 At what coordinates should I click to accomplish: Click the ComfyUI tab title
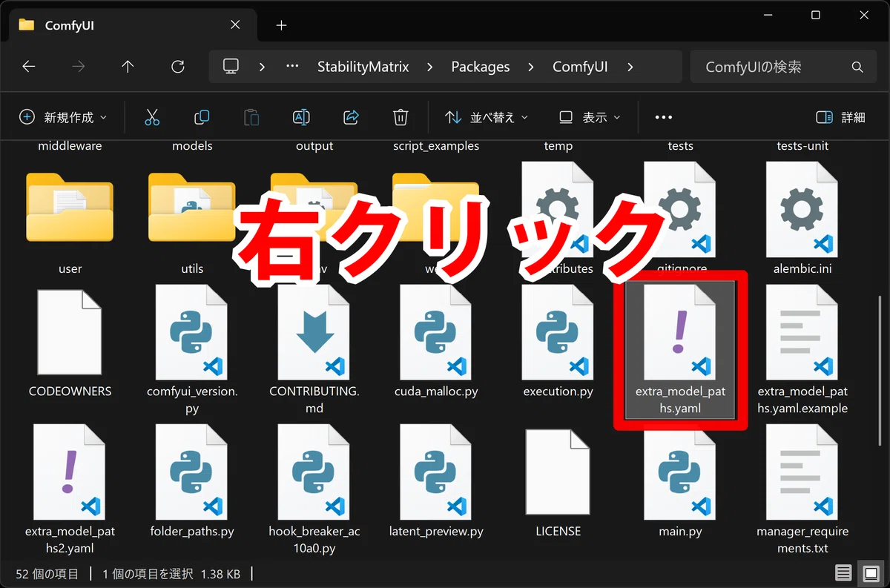[x=70, y=25]
